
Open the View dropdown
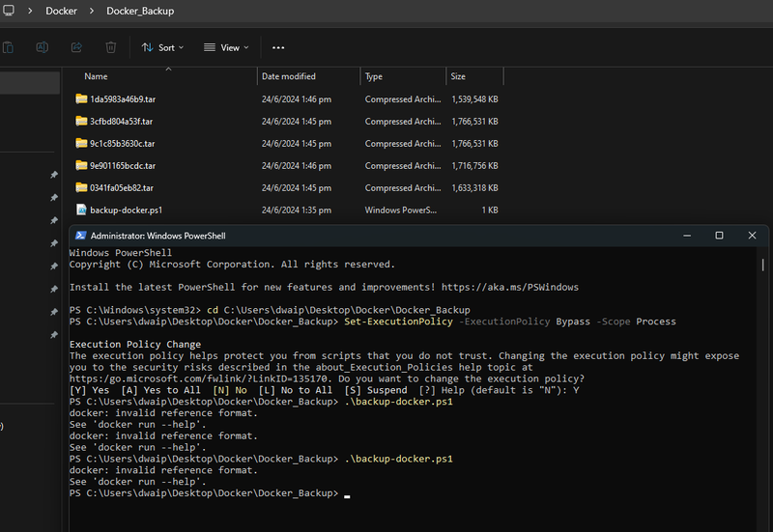tap(226, 47)
